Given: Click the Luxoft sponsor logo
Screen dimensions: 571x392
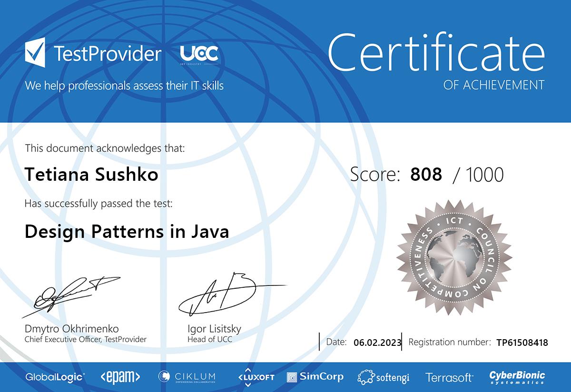Looking at the screenshot, I should pos(256,377).
